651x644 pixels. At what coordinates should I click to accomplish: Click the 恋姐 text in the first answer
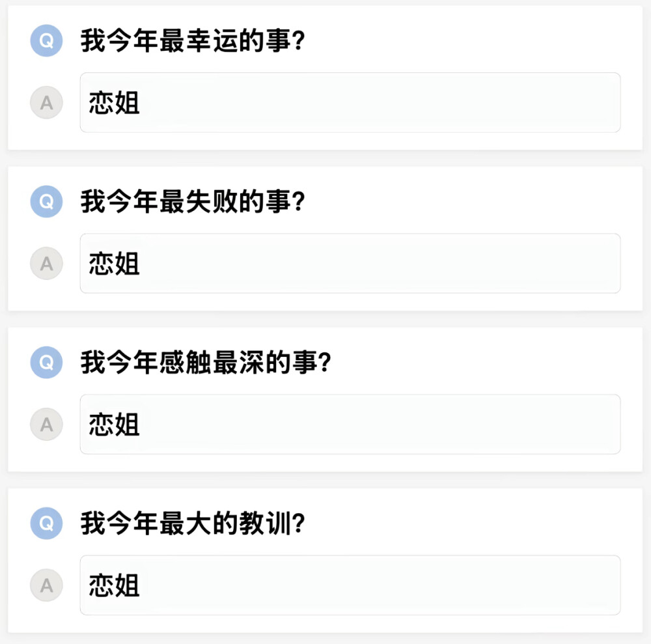(113, 102)
